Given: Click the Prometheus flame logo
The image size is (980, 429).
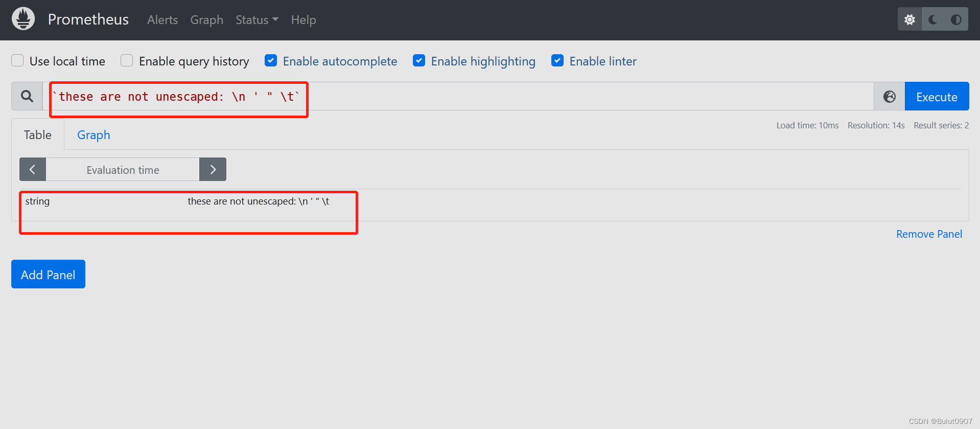Looking at the screenshot, I should [x=23, y=19].
